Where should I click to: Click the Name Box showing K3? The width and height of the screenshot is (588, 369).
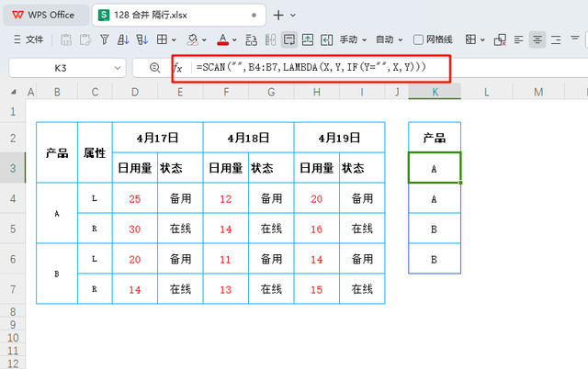(61, 68)
